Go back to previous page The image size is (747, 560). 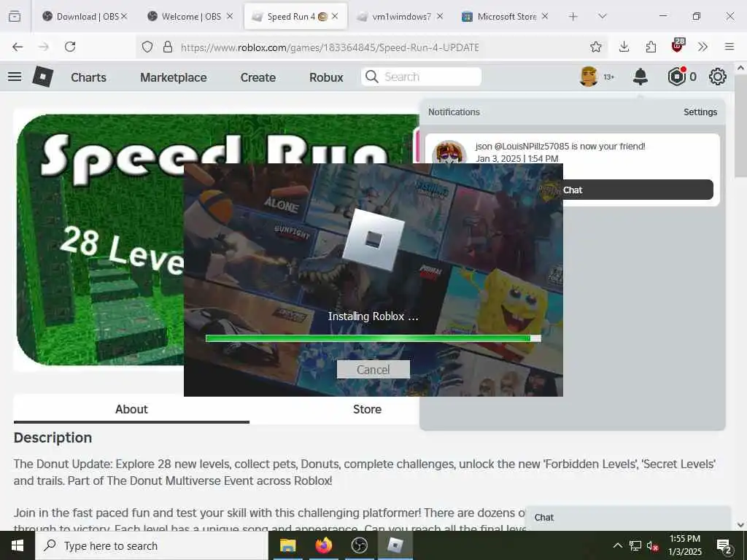point(18,47)
